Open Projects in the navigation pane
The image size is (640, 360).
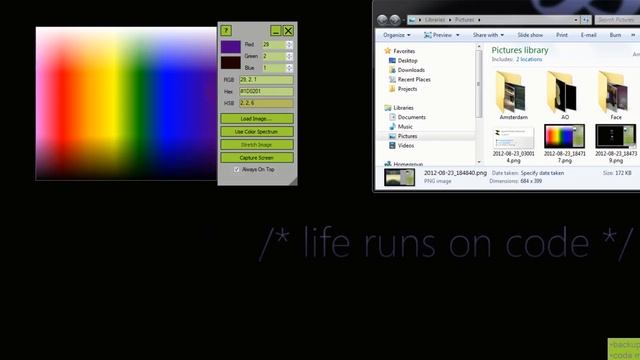(403, 89)
